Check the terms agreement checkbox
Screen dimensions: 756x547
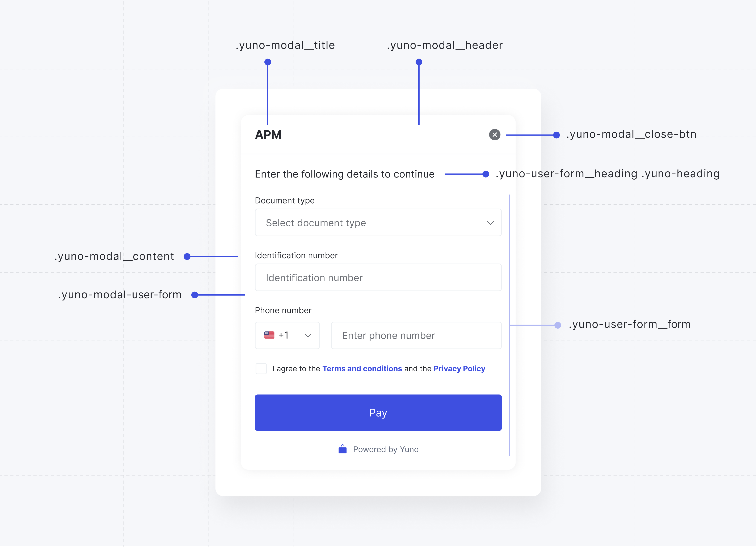(261, 369)
